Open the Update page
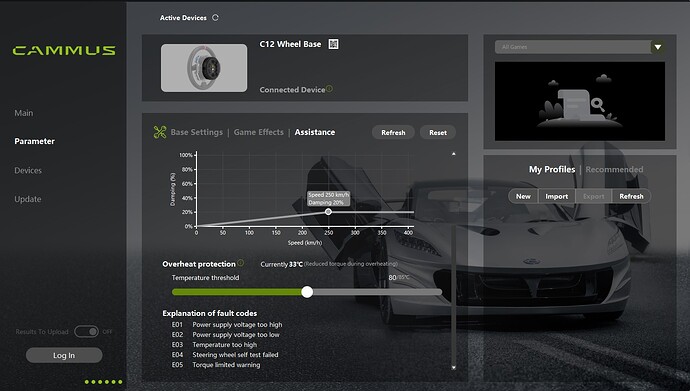Screen dimensions: 690x391 (27, 199)
